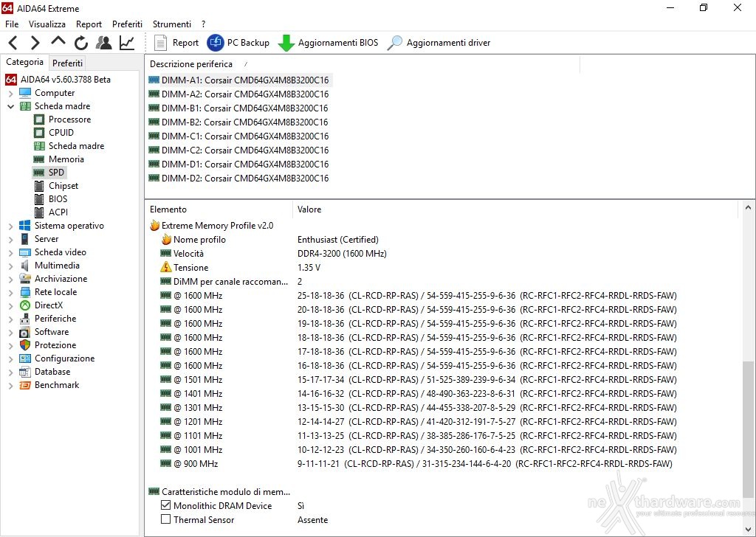Click the Sistema operativo Windows icon
This screenshot has width=756, height=537.
point(24,226)
